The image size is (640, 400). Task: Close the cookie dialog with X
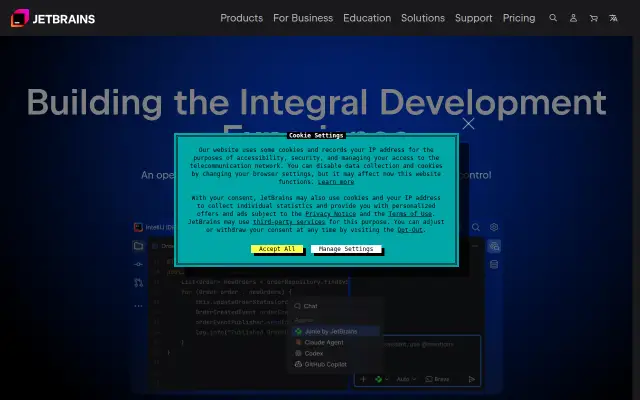tap(469, 124)
